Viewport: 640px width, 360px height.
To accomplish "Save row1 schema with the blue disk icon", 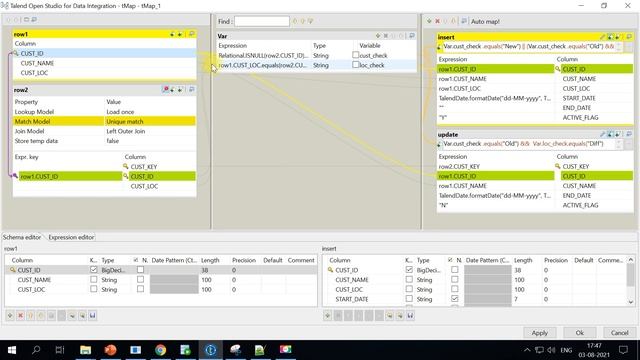I will [93, 316].
